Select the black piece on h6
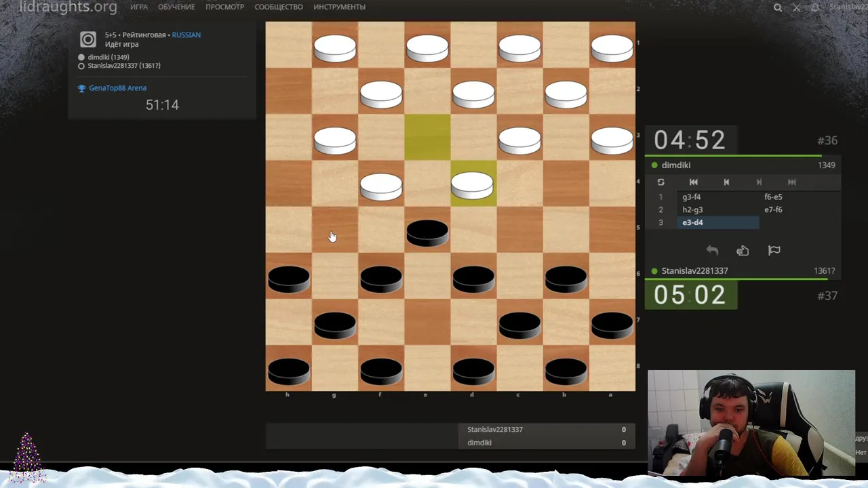Screen dimensions: 868x488 click(x=289, y=279)
